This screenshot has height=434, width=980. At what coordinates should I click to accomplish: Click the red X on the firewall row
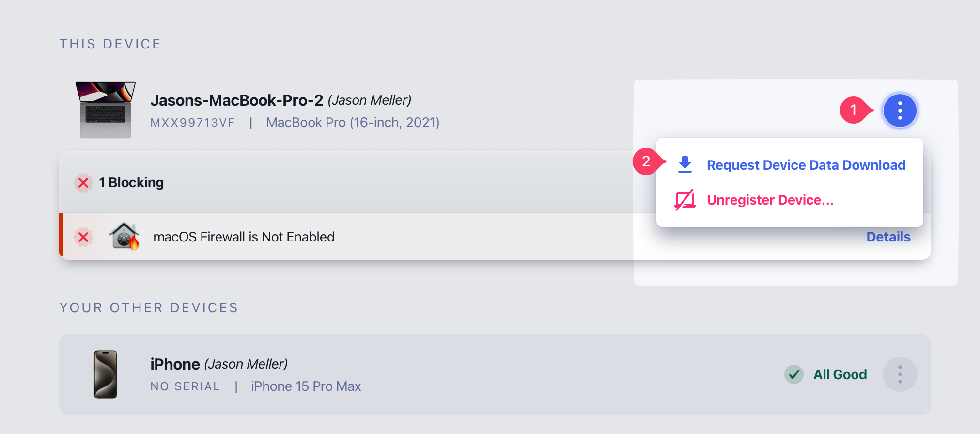tap(83, 237)
